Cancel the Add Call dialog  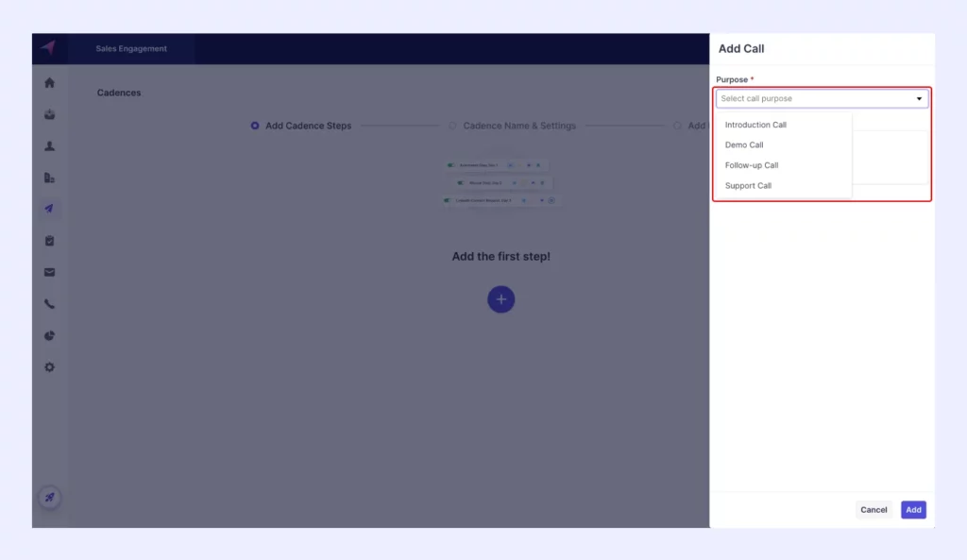coord(874,509)
